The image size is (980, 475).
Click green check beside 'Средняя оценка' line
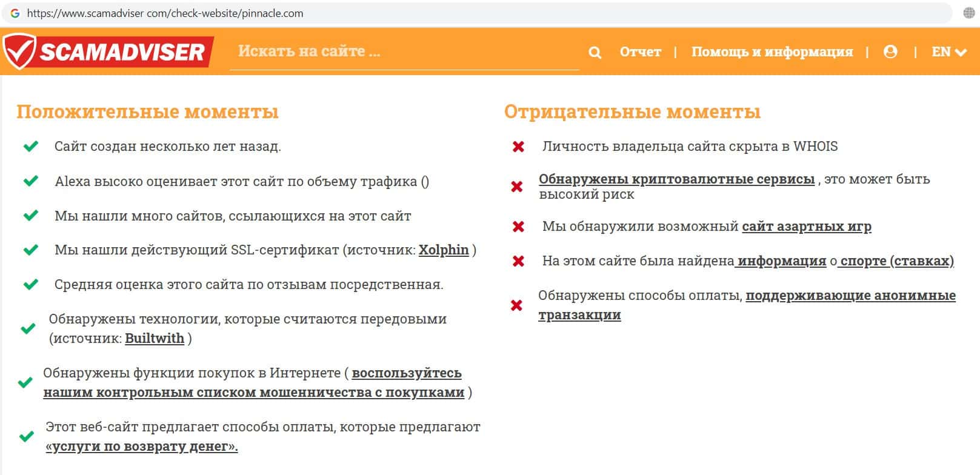click(x=30, y=285)
